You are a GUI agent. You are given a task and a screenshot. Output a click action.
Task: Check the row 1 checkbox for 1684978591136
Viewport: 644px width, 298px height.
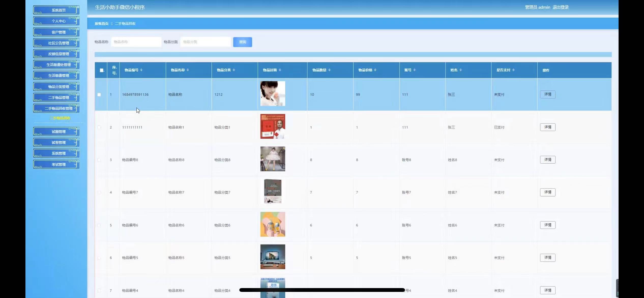click(x=99, y=95)
